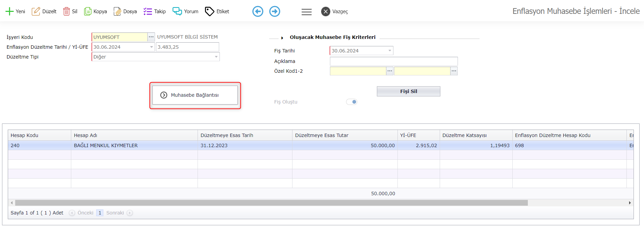Click the Fişi Sil button

click(409, 91)
